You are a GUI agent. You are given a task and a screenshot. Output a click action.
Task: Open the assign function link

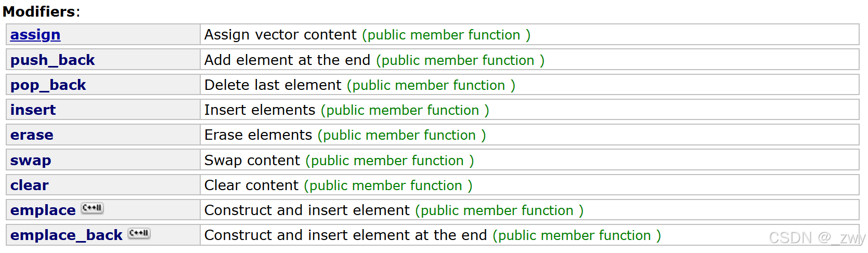click(35, 35)
